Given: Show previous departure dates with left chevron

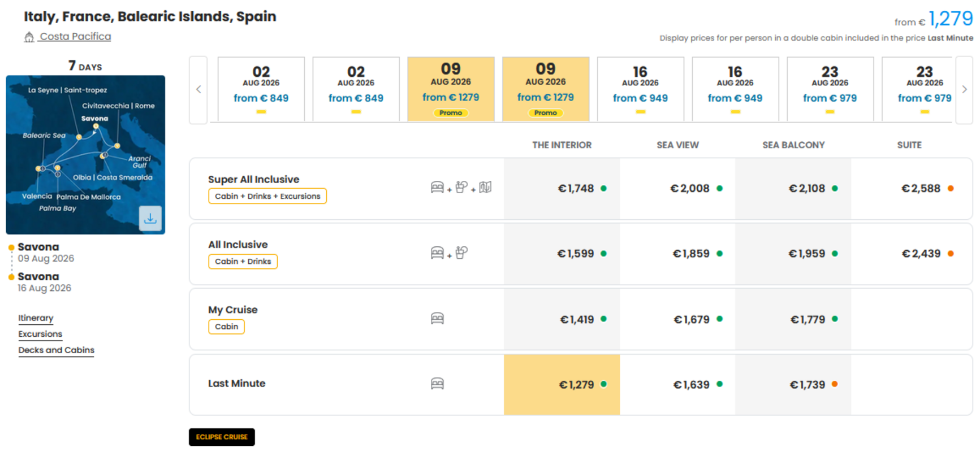Looking at the screenshot, I should point(198,89).
